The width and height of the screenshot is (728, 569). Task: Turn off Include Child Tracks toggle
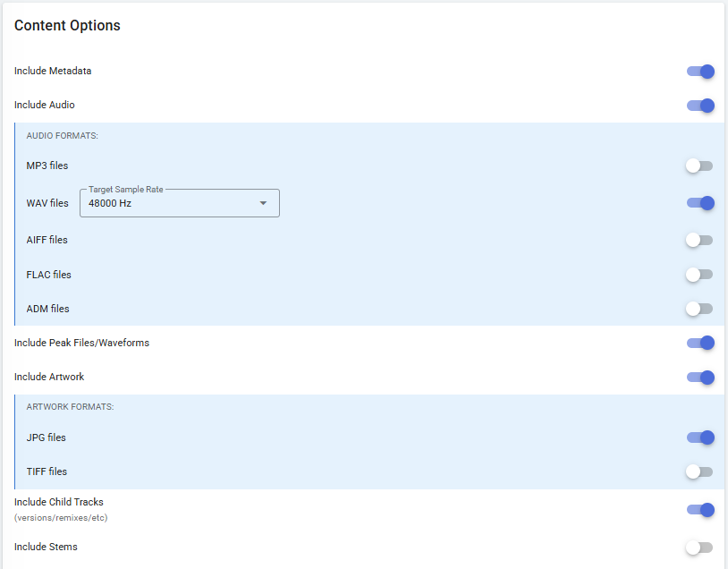700,510
